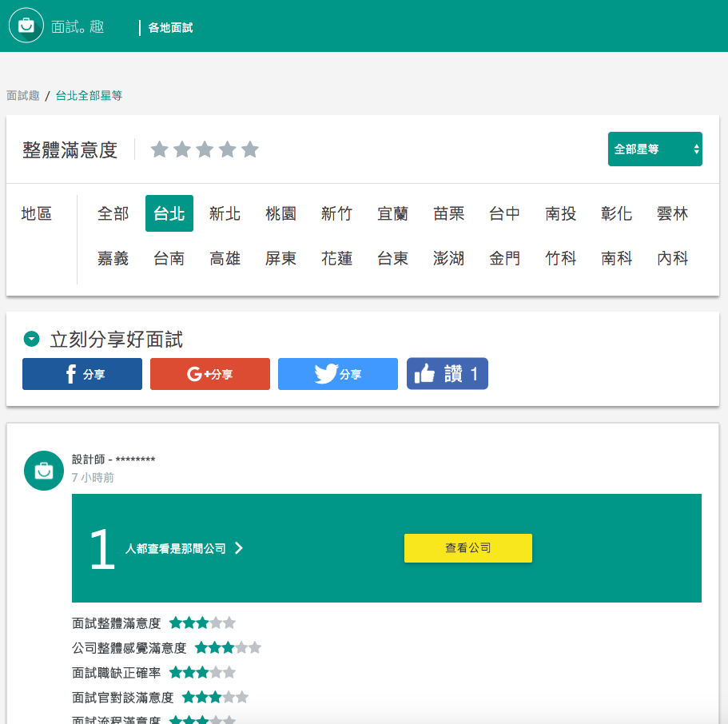Viewport: 728px width, 724px height.
Task: Select region 台南
Action: [x=169, y=258]
